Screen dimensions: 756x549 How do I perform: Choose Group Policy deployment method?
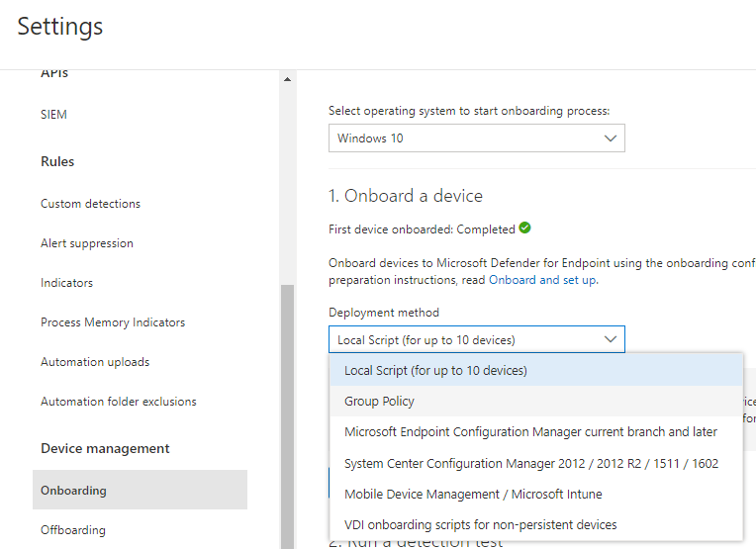tap(379, 402)
